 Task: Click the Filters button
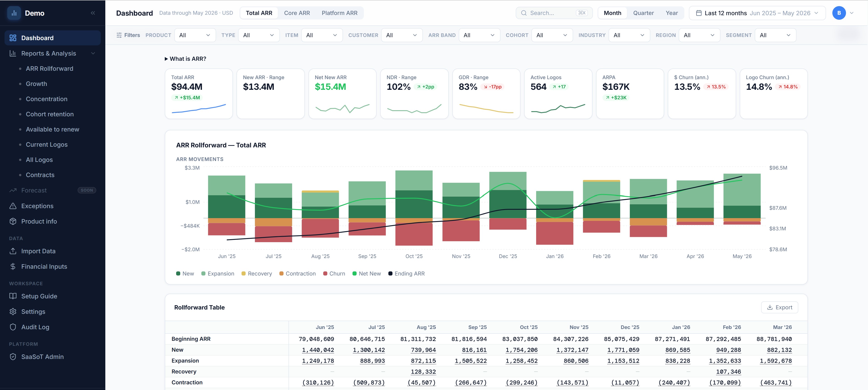point(128,35)
